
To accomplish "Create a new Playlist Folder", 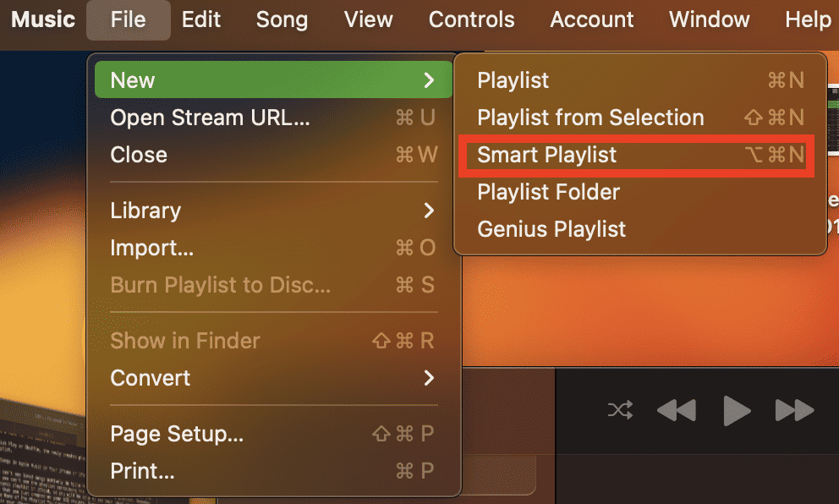I will pyautogui.click(x=548, y=192).
